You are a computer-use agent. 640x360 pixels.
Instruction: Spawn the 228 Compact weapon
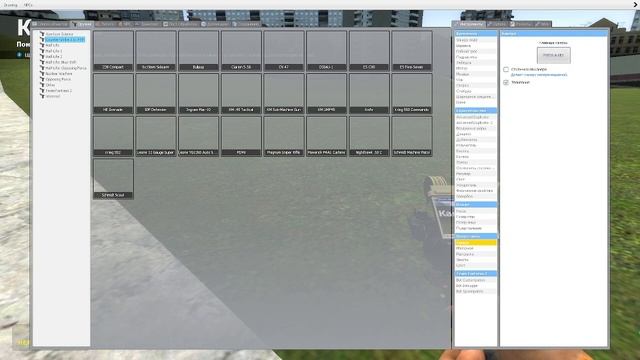click(113, 51)
